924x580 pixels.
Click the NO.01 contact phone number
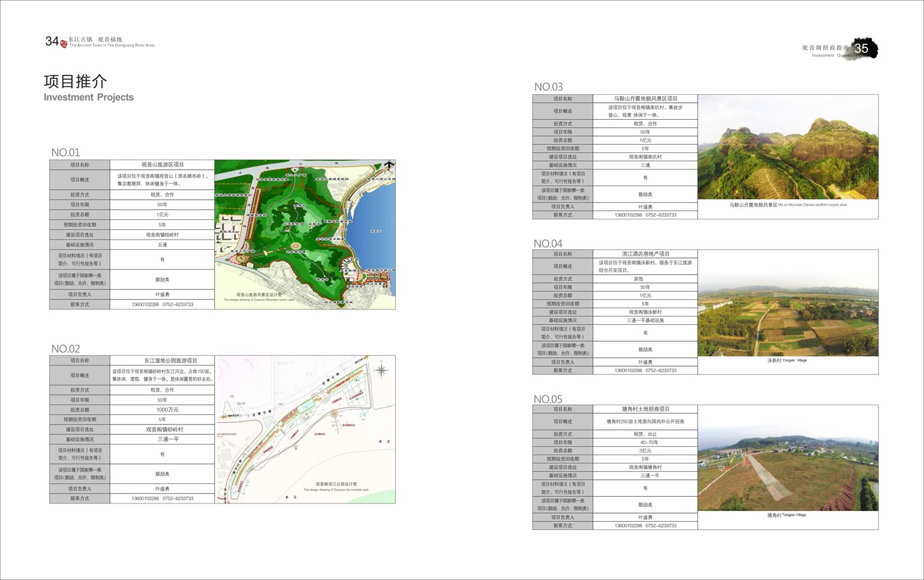162,305
